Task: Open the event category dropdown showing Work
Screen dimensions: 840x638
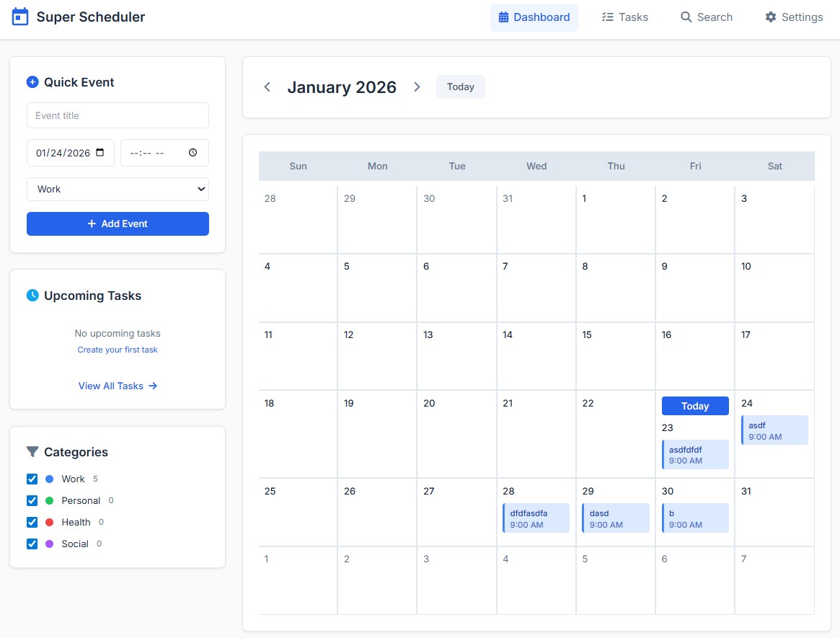Action: 118,189
